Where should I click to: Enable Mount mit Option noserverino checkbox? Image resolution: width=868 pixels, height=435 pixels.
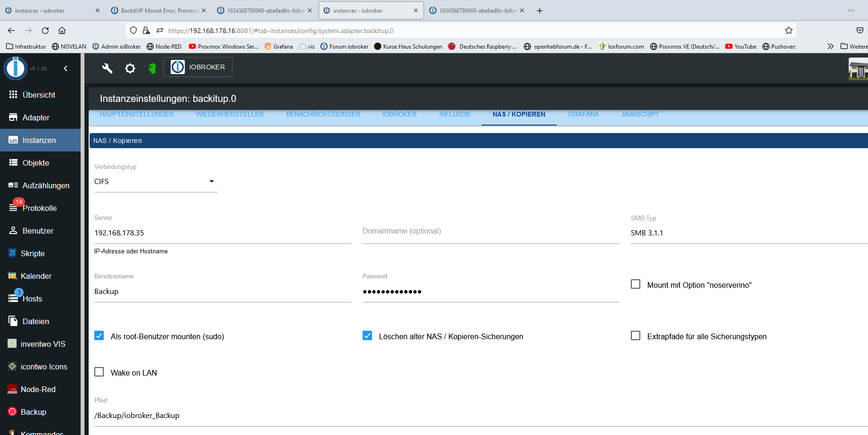click(x=636, y=284)
